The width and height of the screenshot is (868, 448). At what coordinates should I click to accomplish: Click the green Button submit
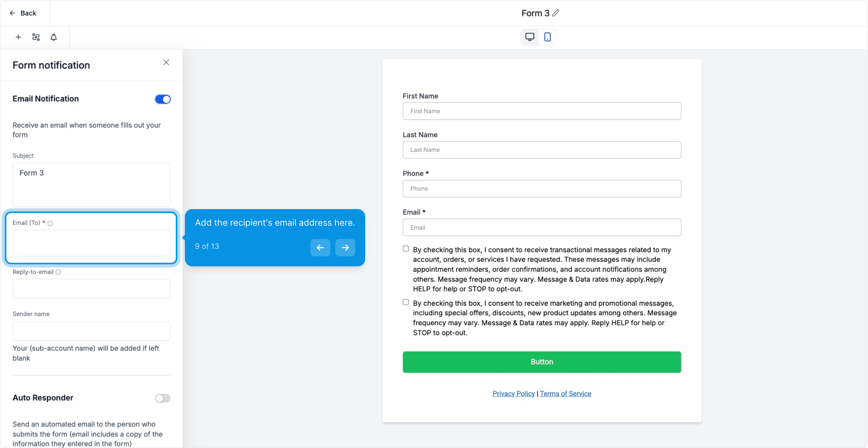[542, 362]
